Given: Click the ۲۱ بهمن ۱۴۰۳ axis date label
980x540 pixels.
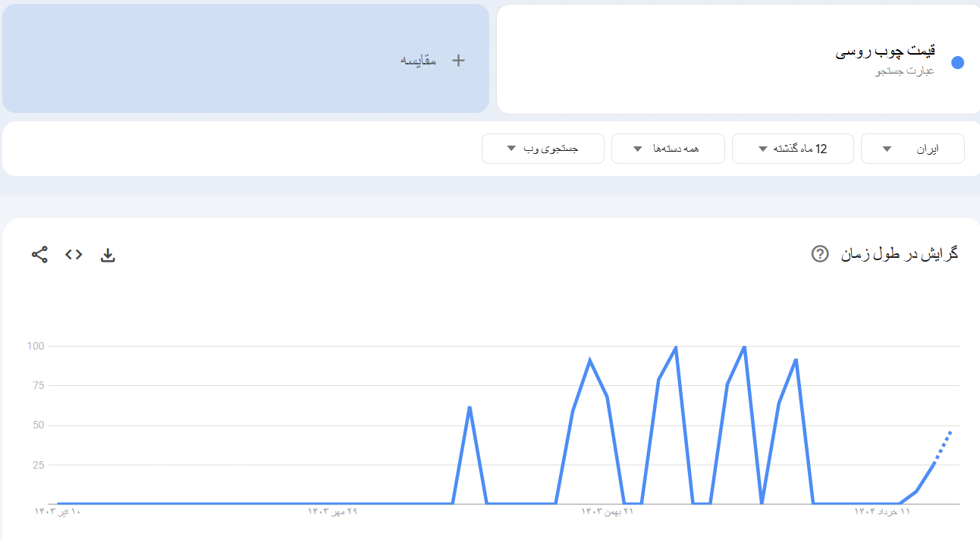Looking at the screenshot, I should pos(607,512).
